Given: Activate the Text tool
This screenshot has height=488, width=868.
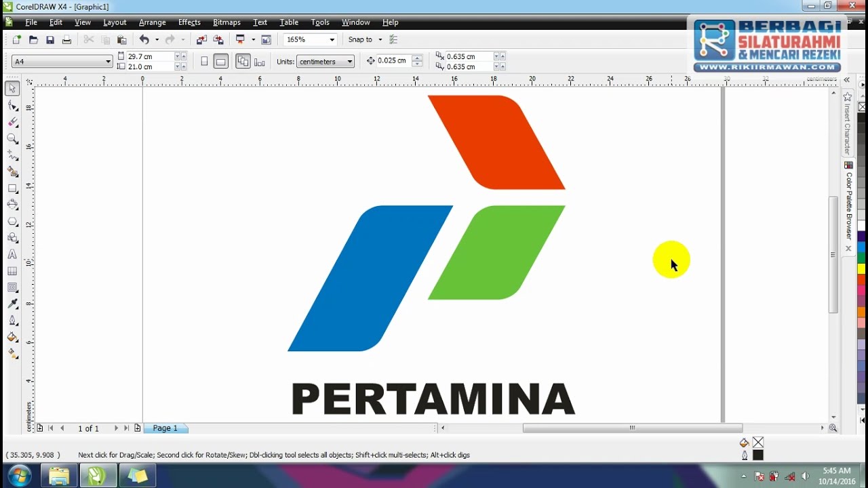Looking at the screenshot, I should pyautogui.click(x=12, y=255).
